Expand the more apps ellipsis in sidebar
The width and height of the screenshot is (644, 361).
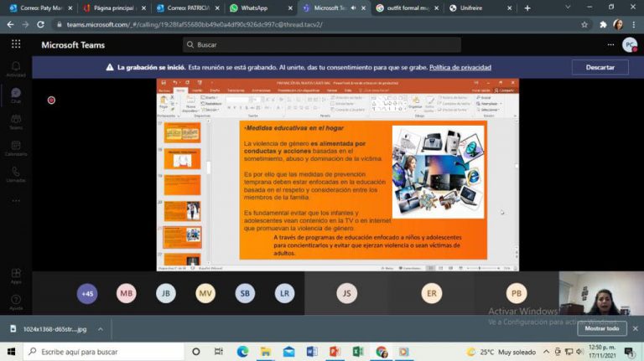point(15,201)
